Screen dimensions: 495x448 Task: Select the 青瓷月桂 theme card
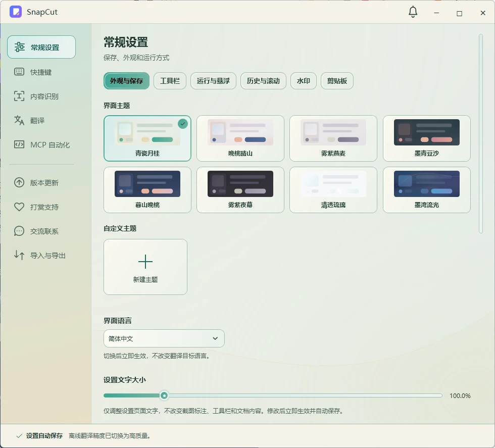147,138
